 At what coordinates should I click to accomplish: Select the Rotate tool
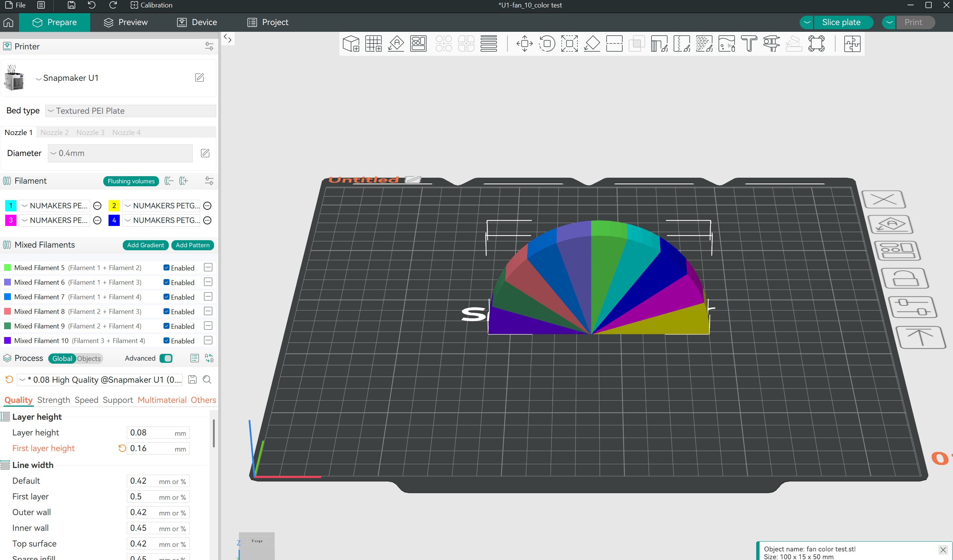[x=547, y=43]
